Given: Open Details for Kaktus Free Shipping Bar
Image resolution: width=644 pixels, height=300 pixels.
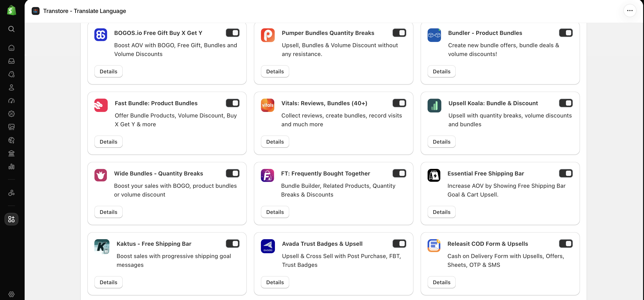Looking at the screenshot, I should click(108, 282).
